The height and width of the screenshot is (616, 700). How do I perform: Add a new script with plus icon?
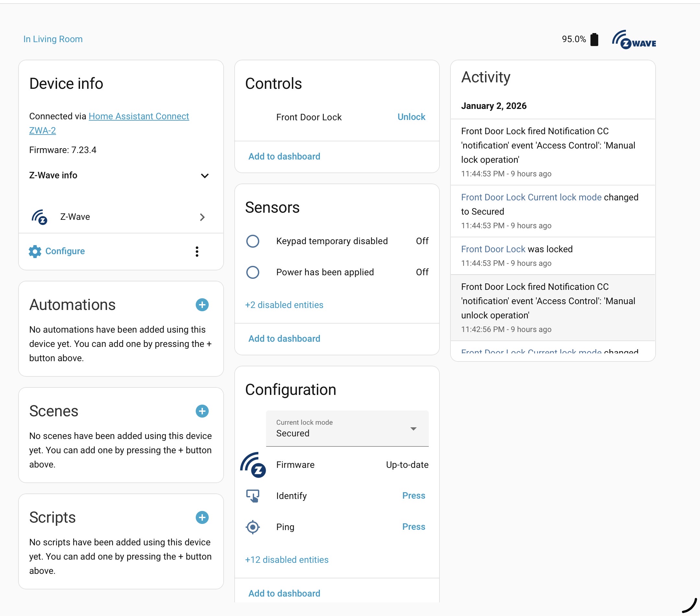pos(202,517)
